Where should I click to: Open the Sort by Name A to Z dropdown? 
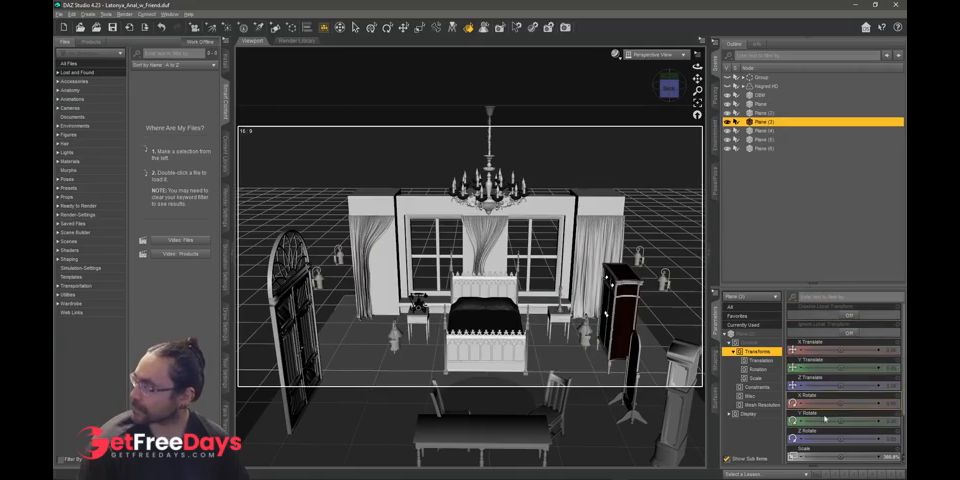(174, 64)
